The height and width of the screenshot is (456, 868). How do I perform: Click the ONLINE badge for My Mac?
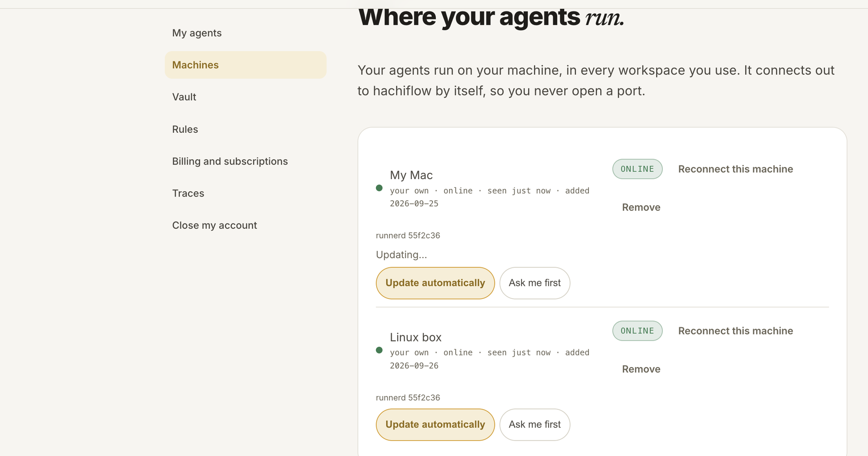(x=637, y=169)
